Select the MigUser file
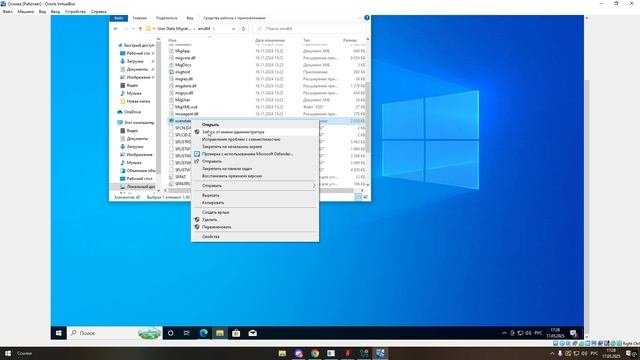The width and height of the screenshot is (640, 360). click(182, 100)
